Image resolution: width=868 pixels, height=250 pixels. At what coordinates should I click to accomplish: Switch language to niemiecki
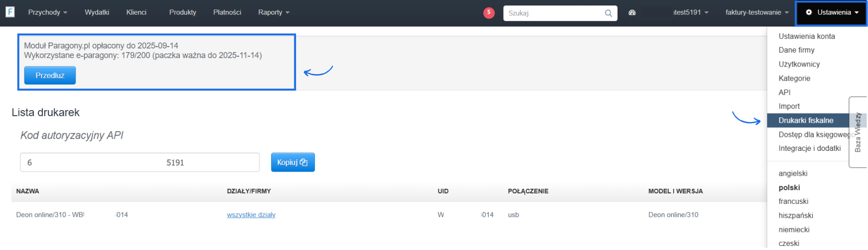pyautogui.click(x=794, y=230)
